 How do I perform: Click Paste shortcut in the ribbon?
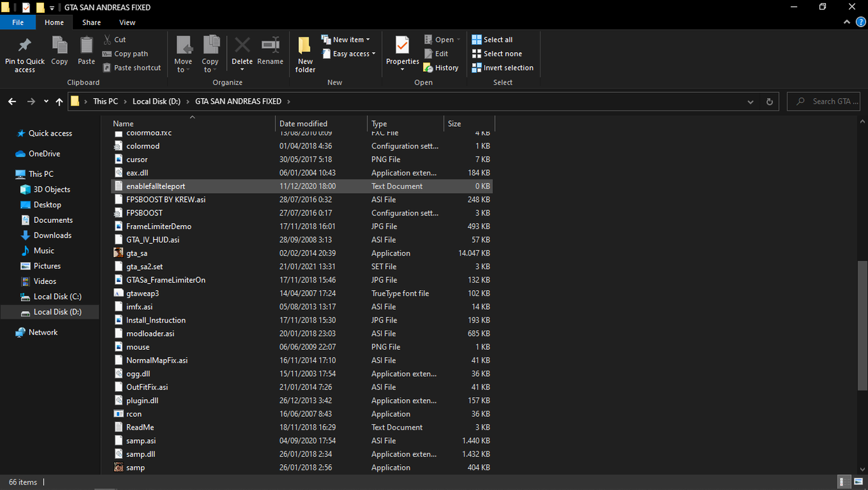(x=132, y=68)
